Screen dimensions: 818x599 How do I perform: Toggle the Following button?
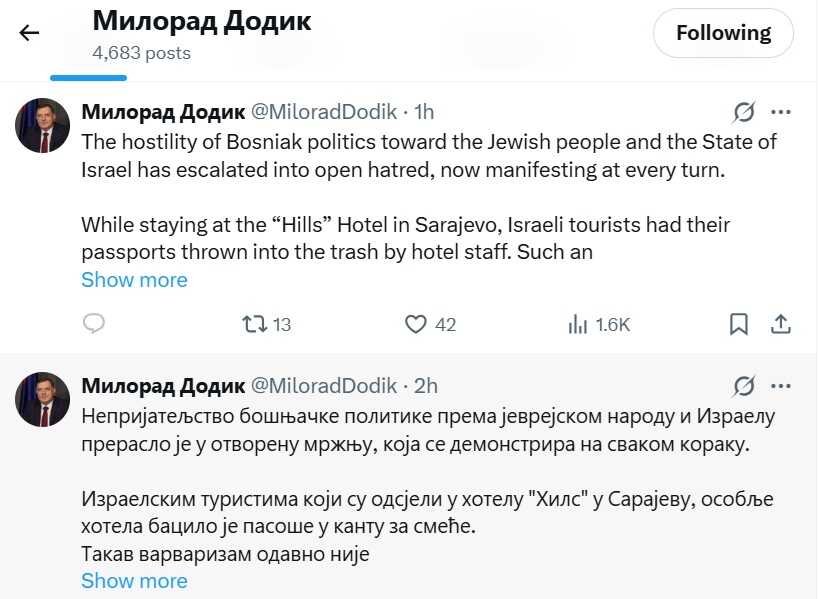click(723, 34)
